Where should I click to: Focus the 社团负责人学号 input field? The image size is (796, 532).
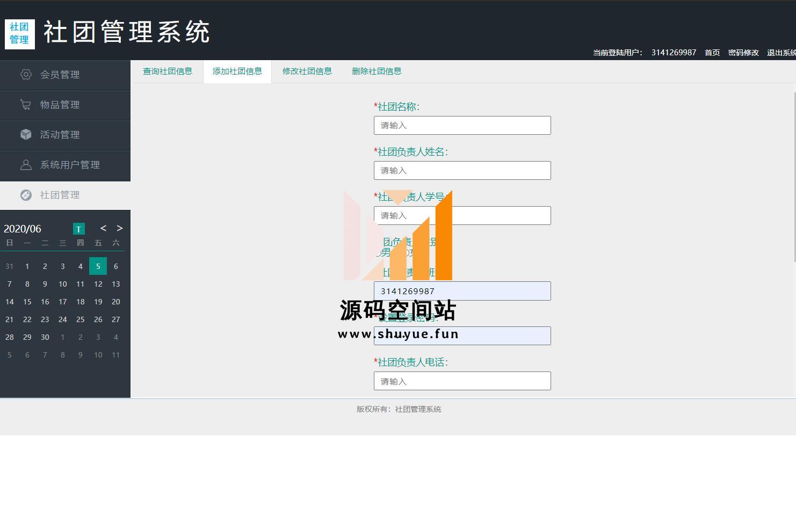pos(462,216)
